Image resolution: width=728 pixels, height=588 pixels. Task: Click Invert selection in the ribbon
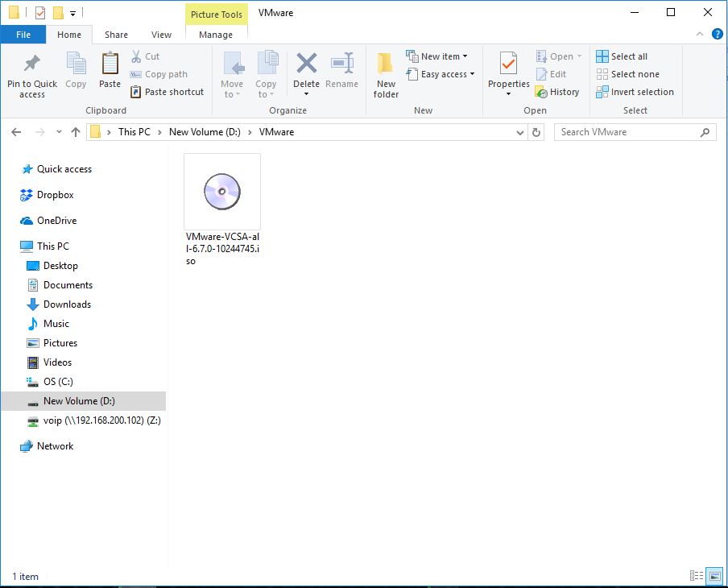(x=635, y=92)
